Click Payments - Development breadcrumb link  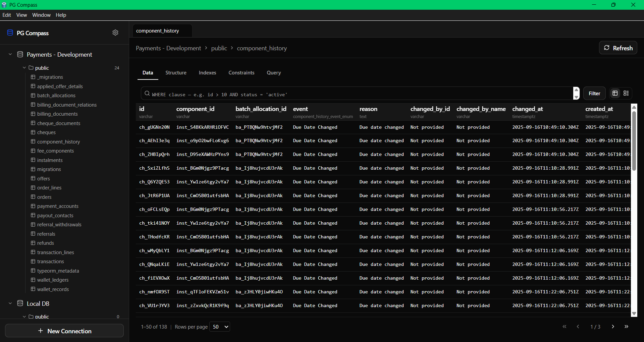(x=168, y=48)
